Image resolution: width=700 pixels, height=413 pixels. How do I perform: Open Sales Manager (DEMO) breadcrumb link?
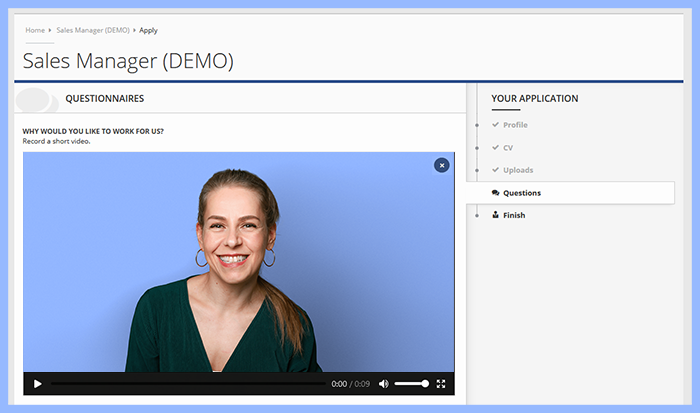[x=93, y=30]
